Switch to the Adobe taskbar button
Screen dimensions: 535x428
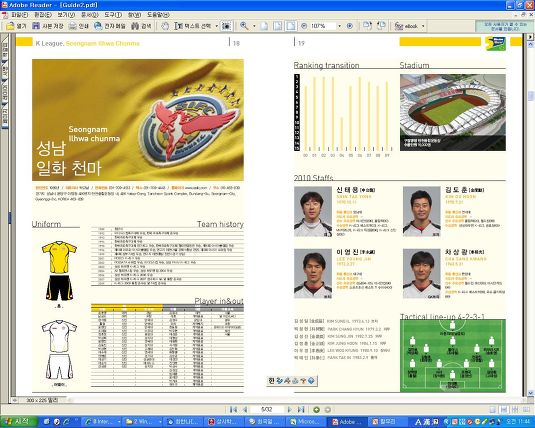[x=348, y=422]
